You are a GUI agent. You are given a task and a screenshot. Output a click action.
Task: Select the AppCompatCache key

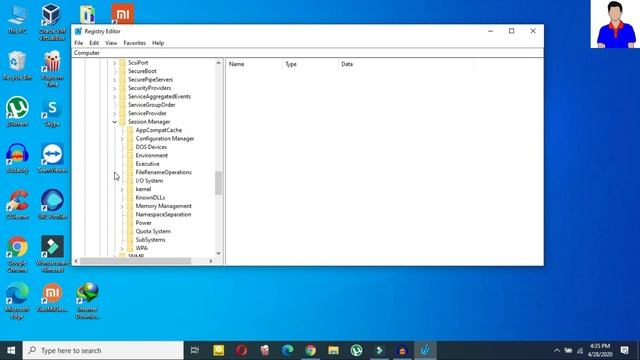pos(158,130)
